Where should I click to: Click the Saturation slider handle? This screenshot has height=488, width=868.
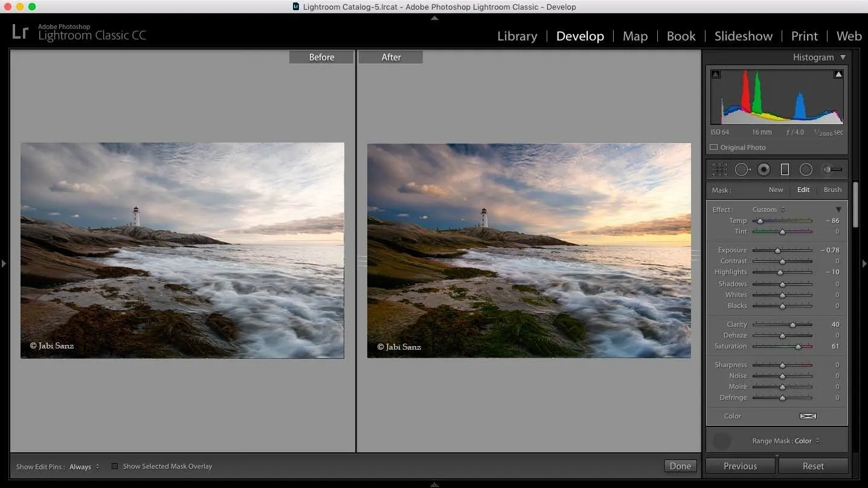798,347
